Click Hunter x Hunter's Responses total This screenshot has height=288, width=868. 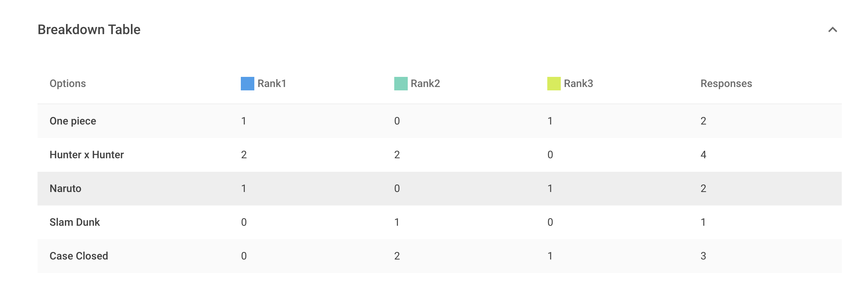pyautogui.click(x=703, y=154)
